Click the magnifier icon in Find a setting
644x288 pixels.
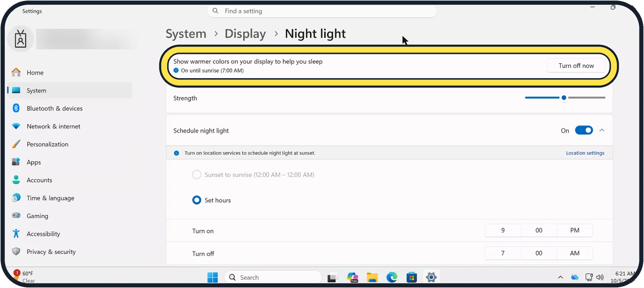click(x=216, y=11)
